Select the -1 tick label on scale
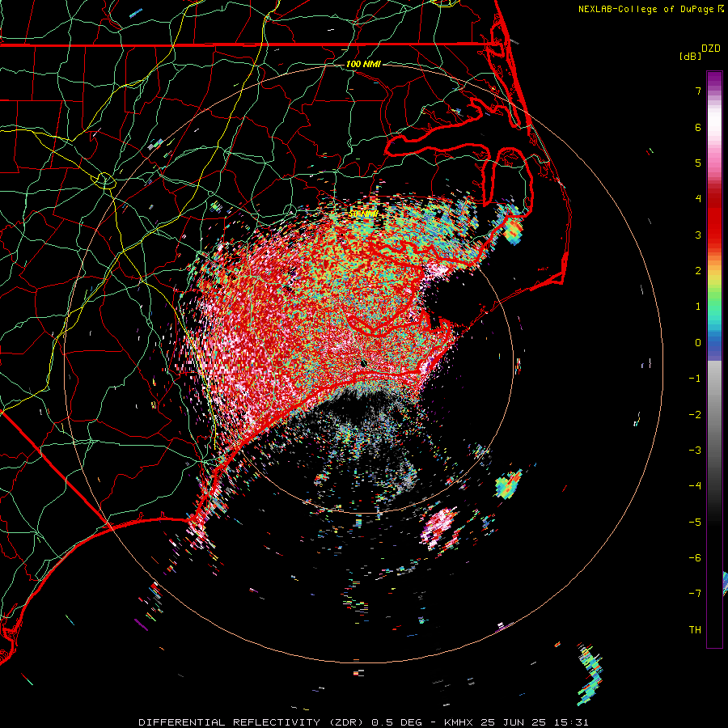Viewport: 728px width, 728px height. 695,379
